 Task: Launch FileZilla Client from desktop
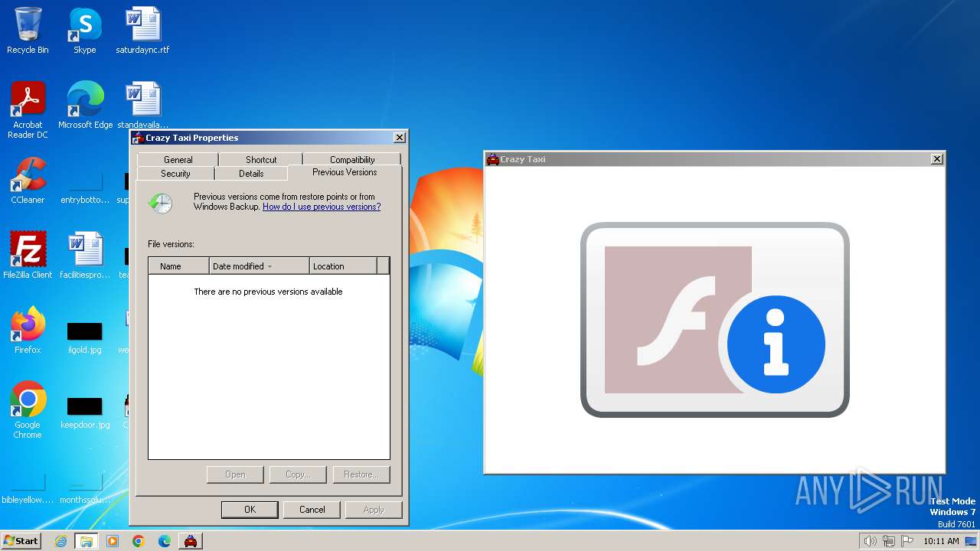tap(28, 256)
